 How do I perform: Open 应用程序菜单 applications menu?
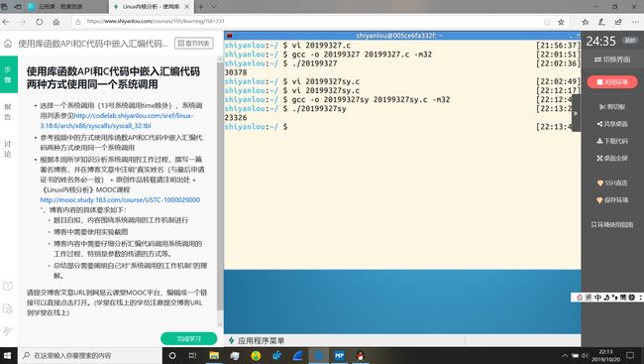click(257, 340)
